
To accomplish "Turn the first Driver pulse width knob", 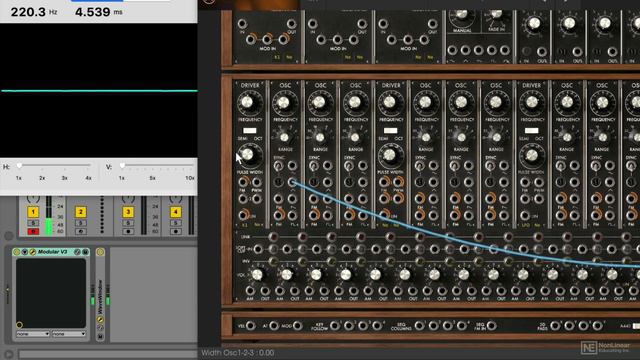I will click(x=248, y=155).
